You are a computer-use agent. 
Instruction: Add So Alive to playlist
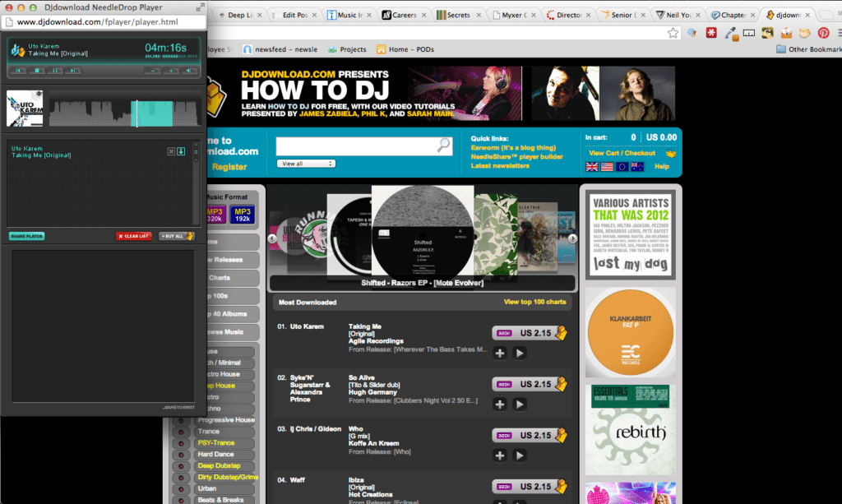pos(499,405)
